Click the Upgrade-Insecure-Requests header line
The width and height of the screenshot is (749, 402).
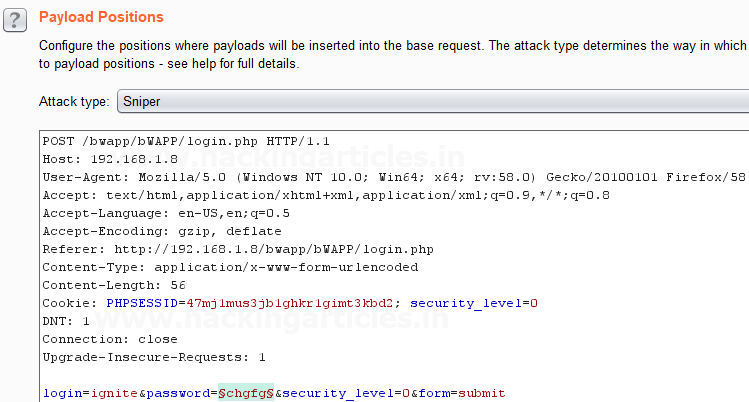(154, 357)
